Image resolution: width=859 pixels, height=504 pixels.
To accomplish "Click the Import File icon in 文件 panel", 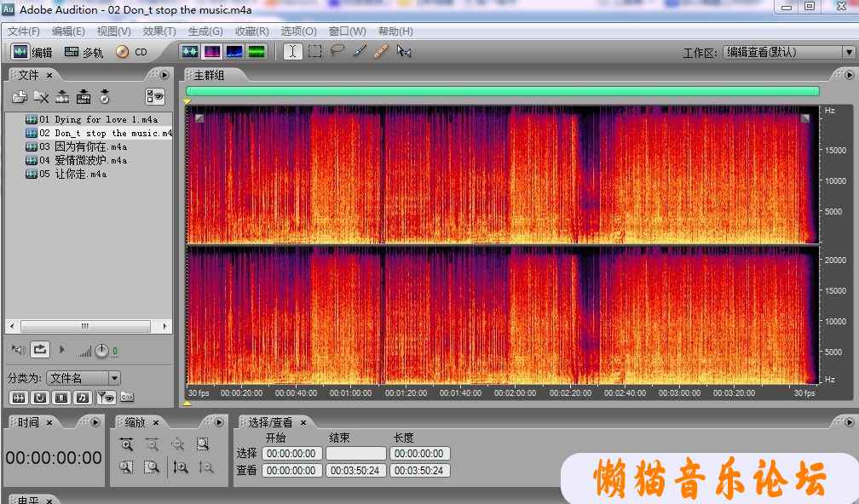I will [x=20, y=97].
